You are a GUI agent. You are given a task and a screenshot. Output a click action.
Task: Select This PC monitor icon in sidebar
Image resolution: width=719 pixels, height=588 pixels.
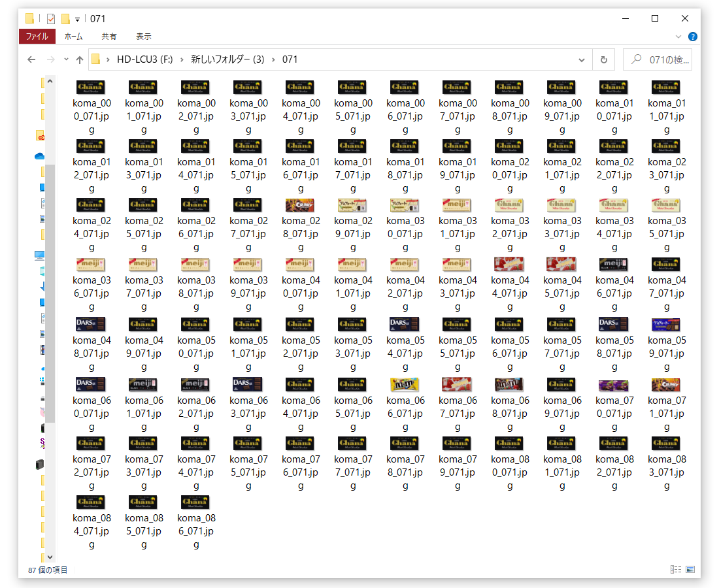coord(39,255)
